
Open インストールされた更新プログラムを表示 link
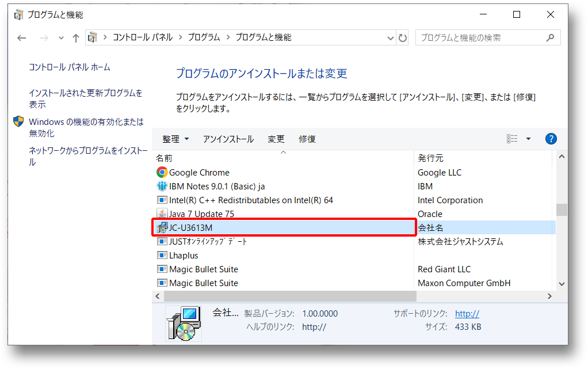click(86, 98)
